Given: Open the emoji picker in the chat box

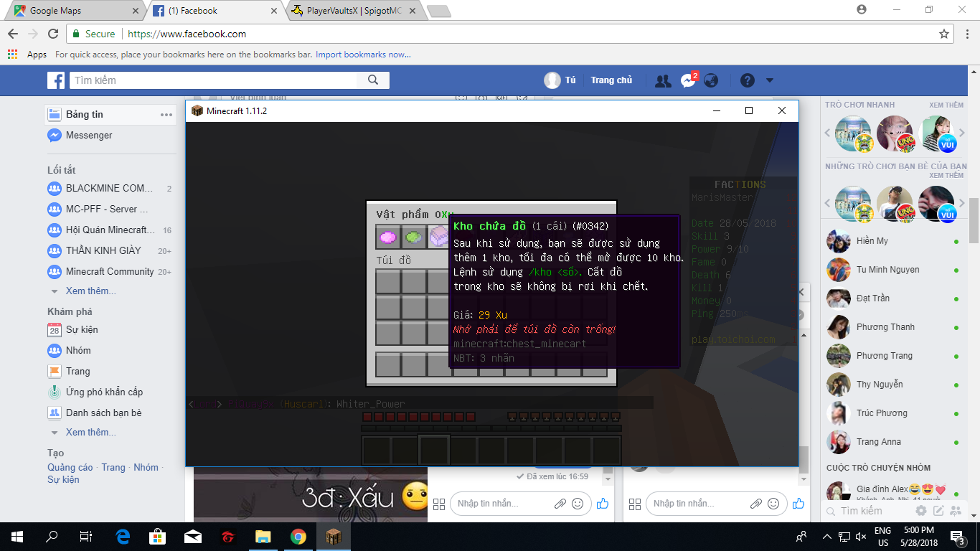Looking at the screenshot, I should tap(578, 504).
